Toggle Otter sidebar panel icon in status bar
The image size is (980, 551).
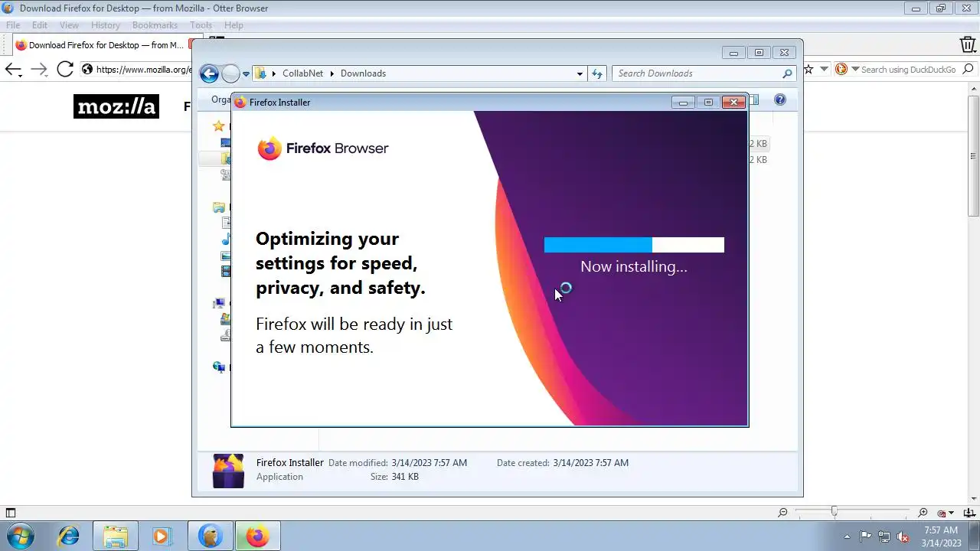10,513
